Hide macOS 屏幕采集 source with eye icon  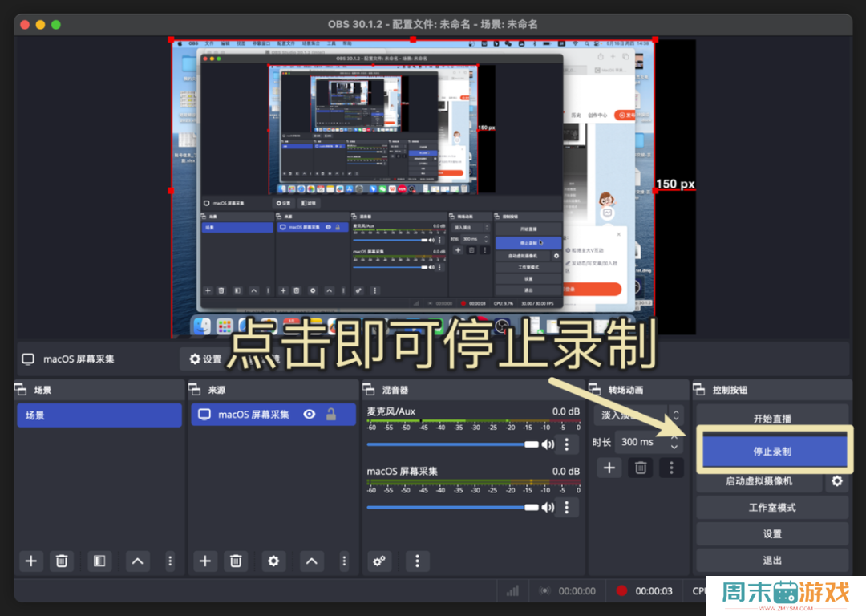click(x=310, y=415)
